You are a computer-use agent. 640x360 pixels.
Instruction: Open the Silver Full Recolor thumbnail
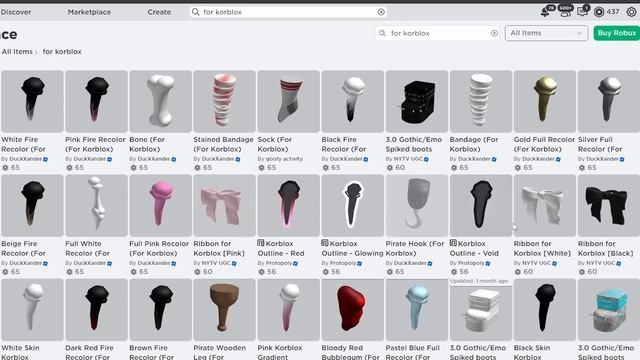coord(609,101)
